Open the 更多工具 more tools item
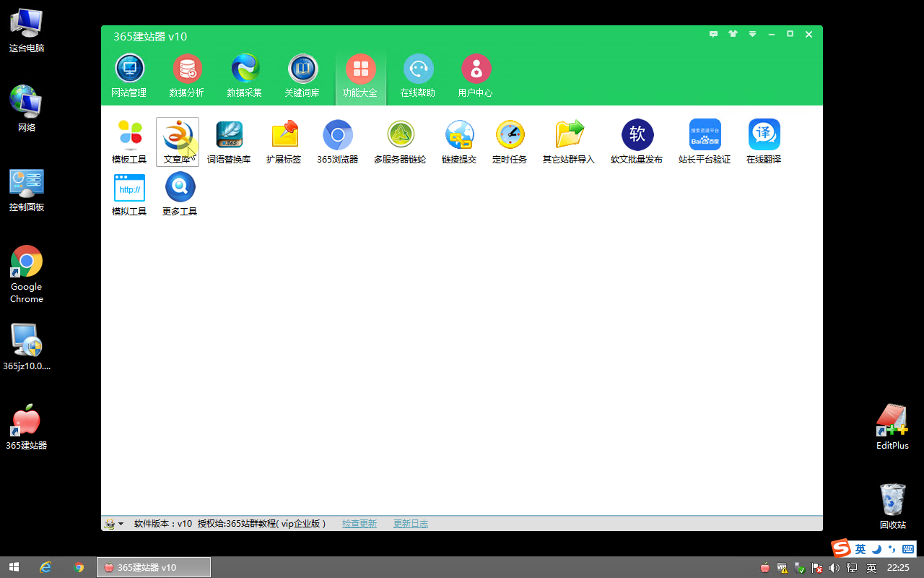 (x=180, y=194)
